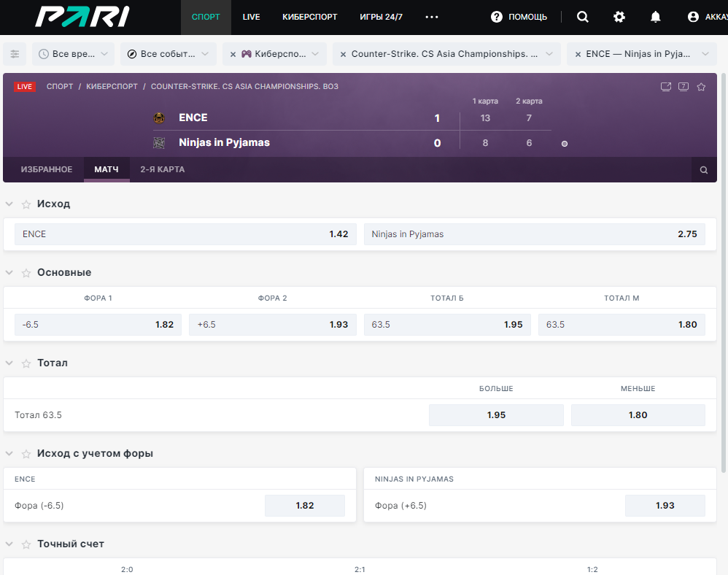Favorite the Основные market star
Viewport: 728px width, 575px height.
(26, 273)
